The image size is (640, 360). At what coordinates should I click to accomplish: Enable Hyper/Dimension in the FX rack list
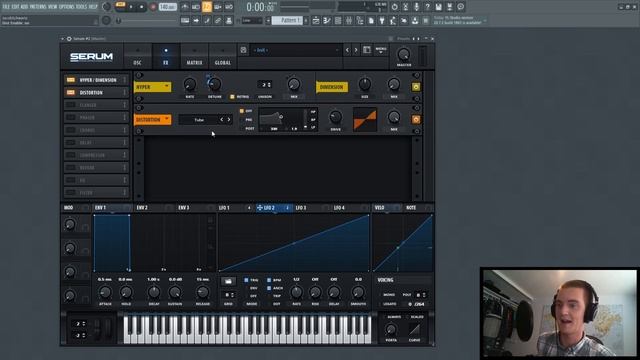coord(71,80)
